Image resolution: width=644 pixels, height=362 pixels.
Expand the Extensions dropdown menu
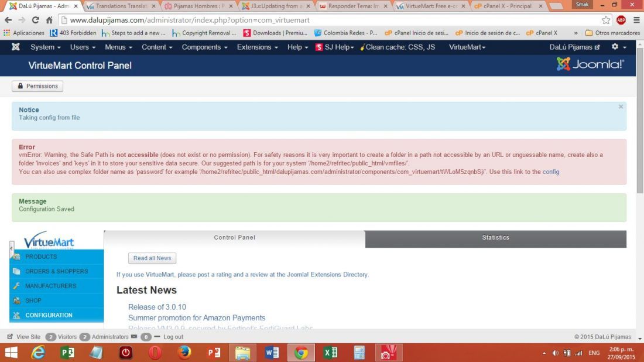point(257,47)
